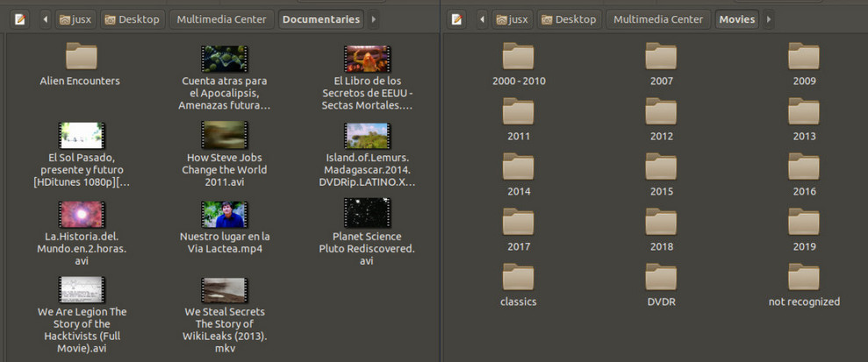Image resolution: width=868 pixels, height=362 pixels.
Task: Toggle location entry in Movies pane
Action: click(x=456, y=20)
